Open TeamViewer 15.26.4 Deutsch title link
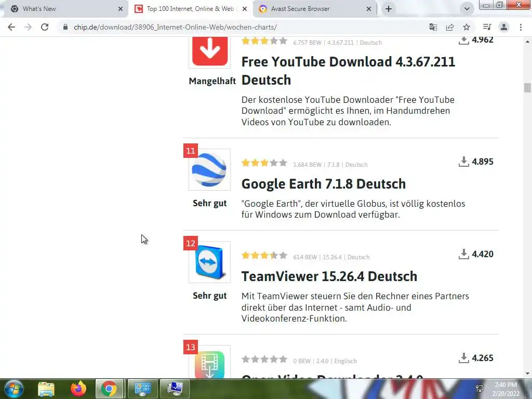This screenshot has width=532, height=399. coord(329,276)
